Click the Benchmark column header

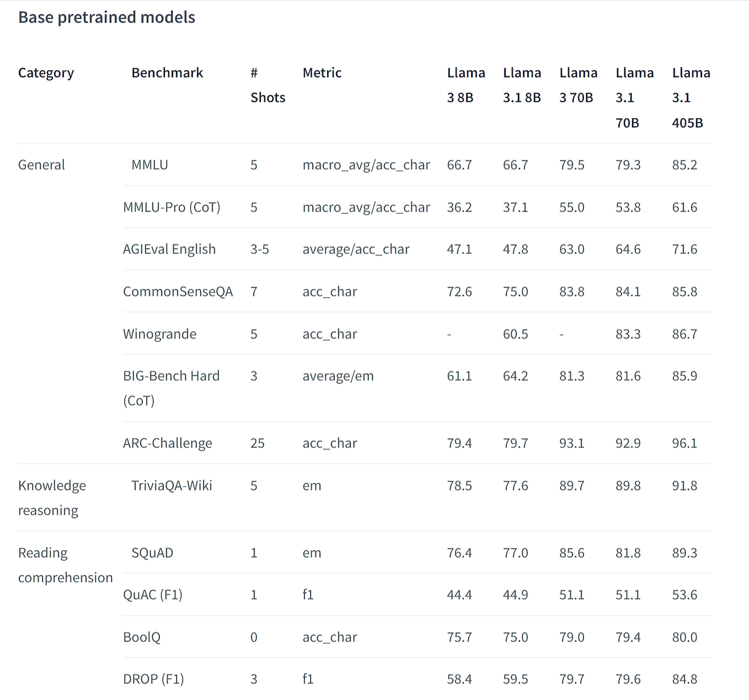coord(167,73)
